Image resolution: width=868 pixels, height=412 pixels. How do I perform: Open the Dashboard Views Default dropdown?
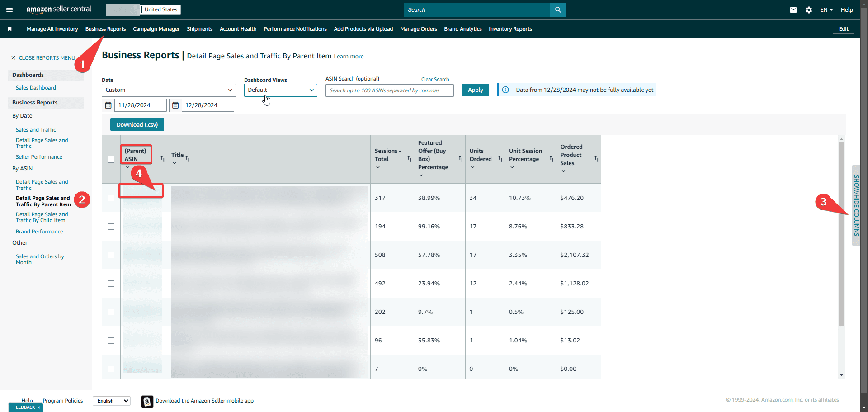(280, 90)
